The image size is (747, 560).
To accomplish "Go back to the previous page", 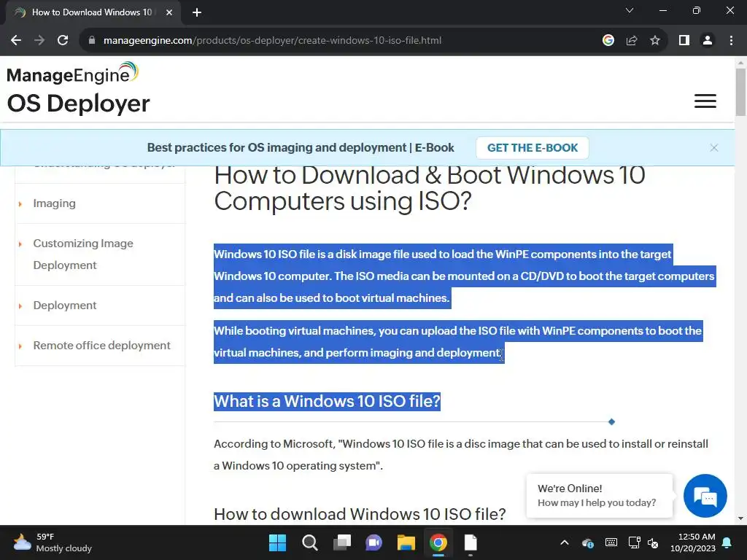I will pos(16,41).
